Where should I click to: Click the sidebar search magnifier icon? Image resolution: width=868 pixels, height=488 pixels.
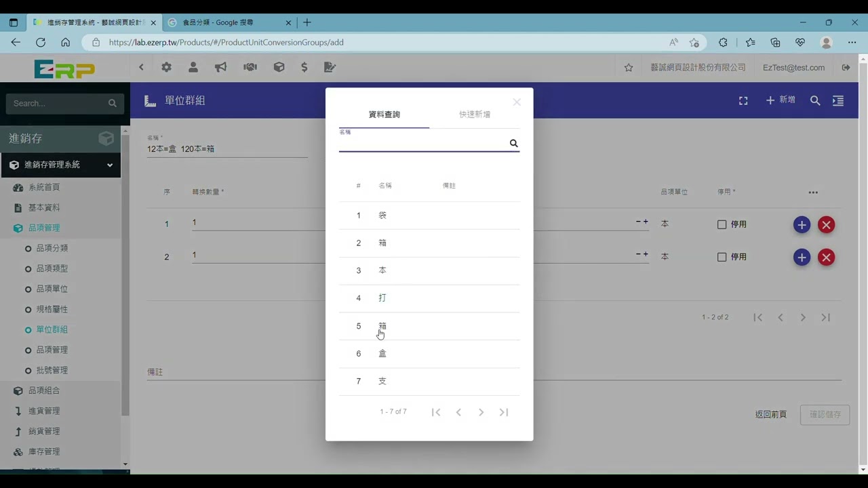pos(113,104)
